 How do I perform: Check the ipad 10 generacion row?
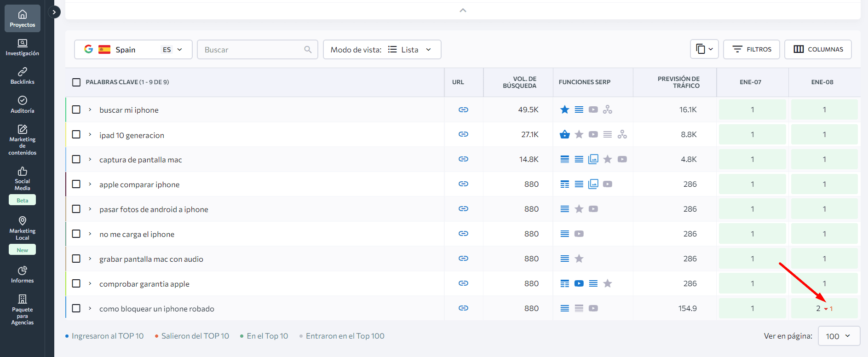76,134
